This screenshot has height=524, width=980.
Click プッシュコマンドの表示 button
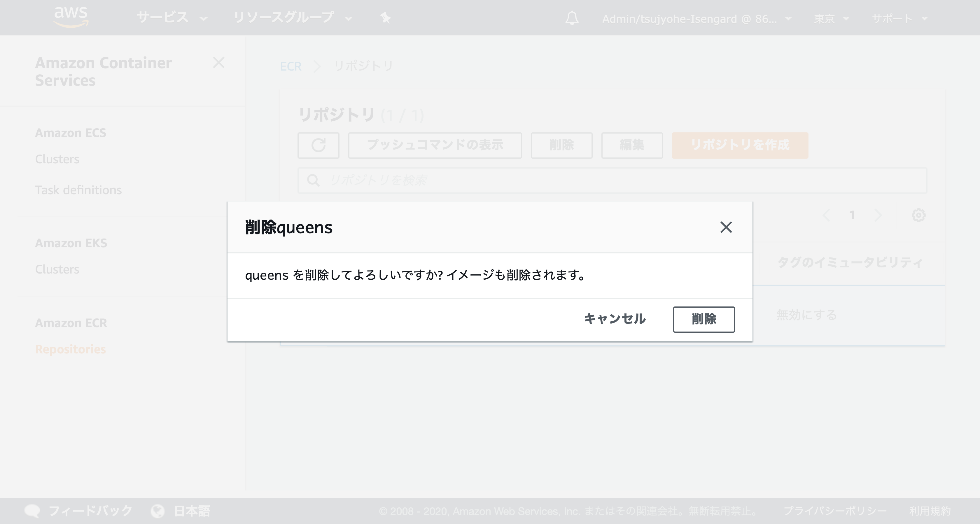coord(435,145)
